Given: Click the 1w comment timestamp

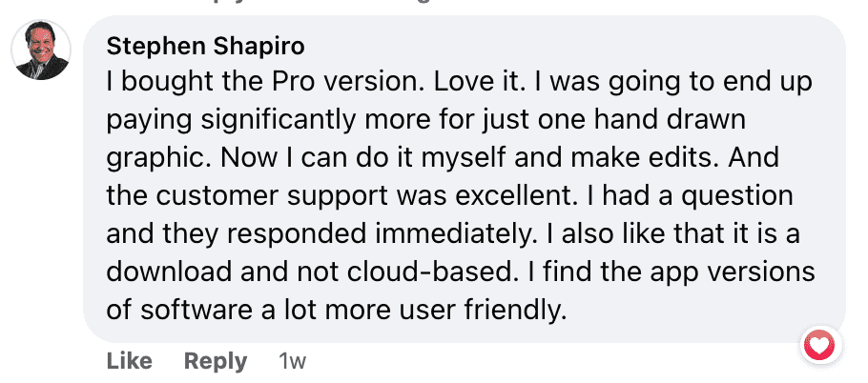Looking at the screenshot, I should pyautogui.click(x=293, y=361).
